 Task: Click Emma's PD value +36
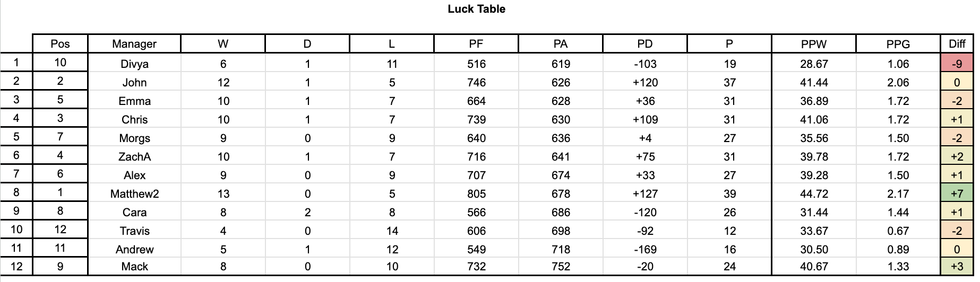[644, 101]
